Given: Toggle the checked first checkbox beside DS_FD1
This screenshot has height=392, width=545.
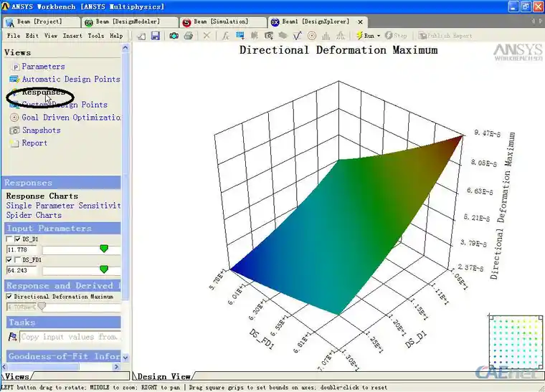Looking at the screenshot, I should pos(9,259).
